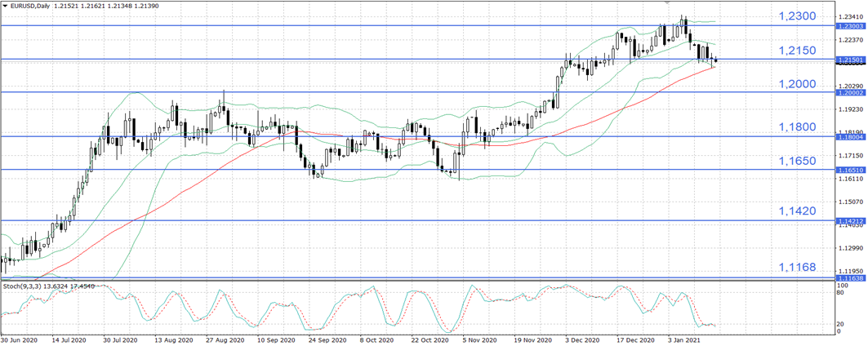
Task: Click the 1,1168 level label
Action: [x=797, y=268]
